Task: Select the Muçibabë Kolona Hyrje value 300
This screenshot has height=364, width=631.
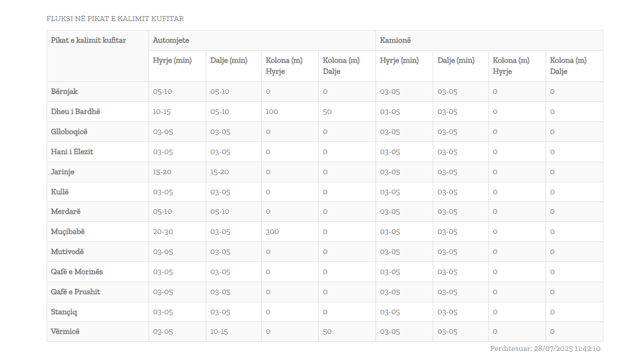Action: 272,231
